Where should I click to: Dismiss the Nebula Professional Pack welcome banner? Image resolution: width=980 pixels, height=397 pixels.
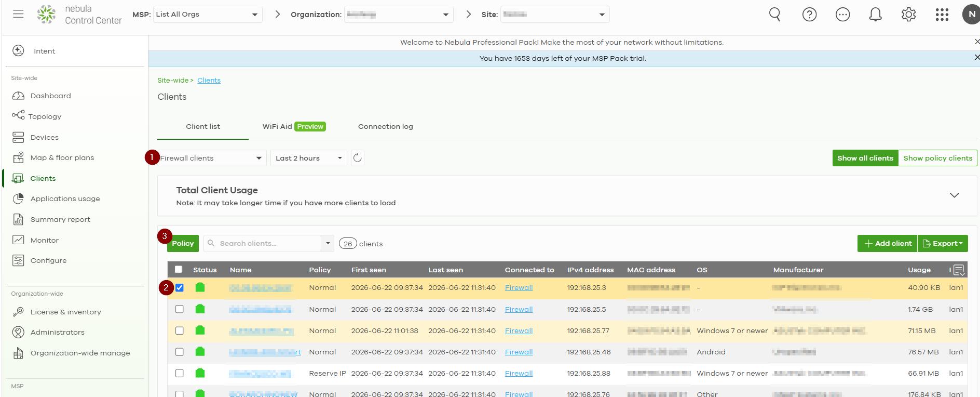(977, 42)
